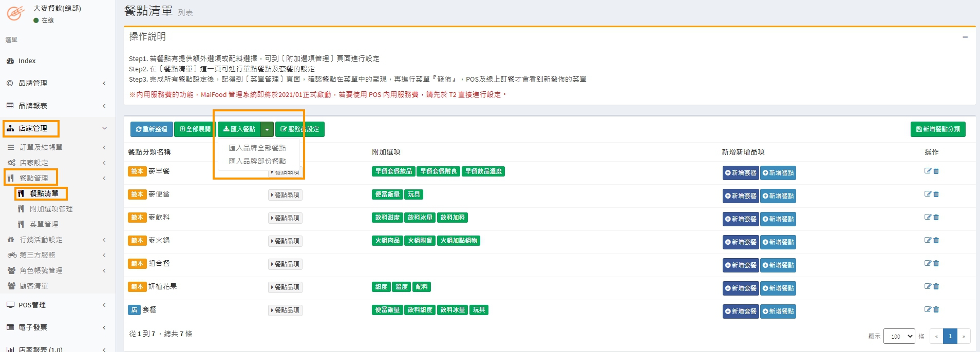Collapse 操作說明 panel with minus icon
This screenshot has height=352, width=980.
tap(965, 37)
